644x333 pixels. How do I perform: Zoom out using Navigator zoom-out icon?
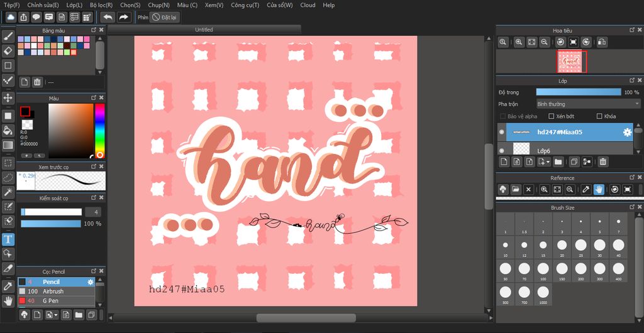[544, 42]
